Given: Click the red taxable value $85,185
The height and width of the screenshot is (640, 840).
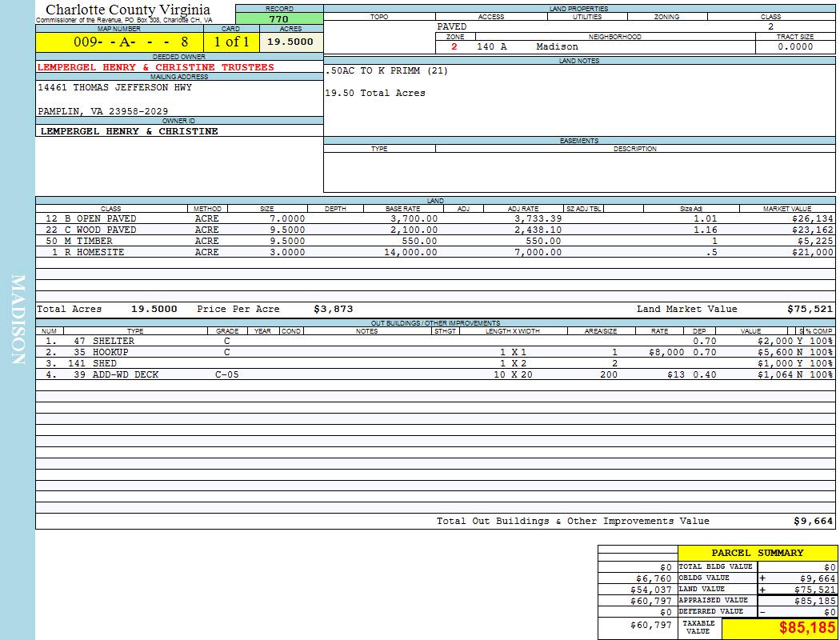Looking at the screenshot, I should pyautogui.click(x=807, y=628).
